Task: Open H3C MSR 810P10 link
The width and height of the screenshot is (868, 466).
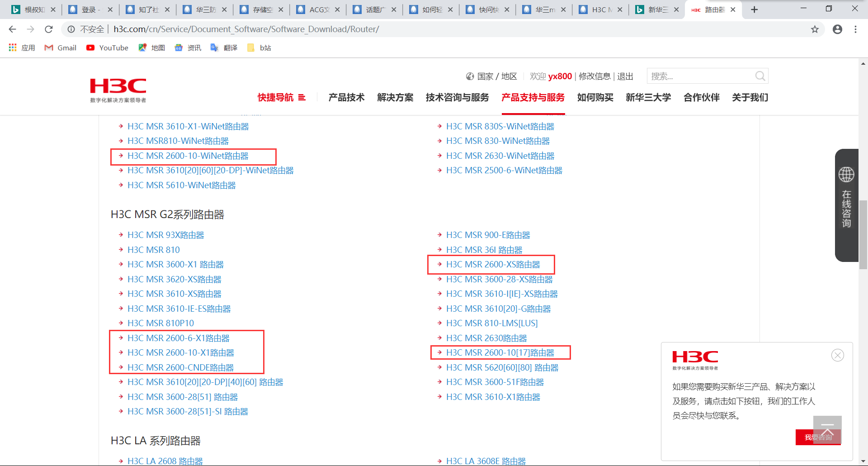Action: [x=160, y=323]
